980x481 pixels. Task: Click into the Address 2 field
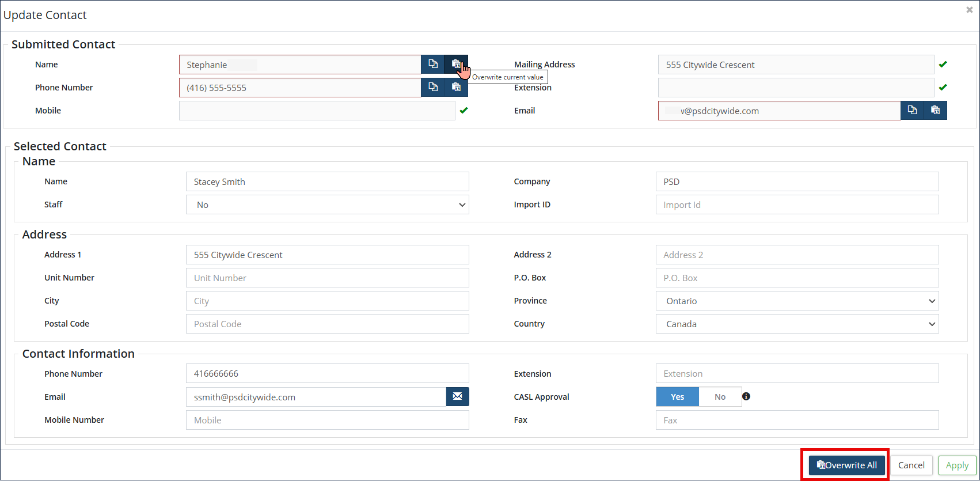pyautogui.click(x=797, y=255)
